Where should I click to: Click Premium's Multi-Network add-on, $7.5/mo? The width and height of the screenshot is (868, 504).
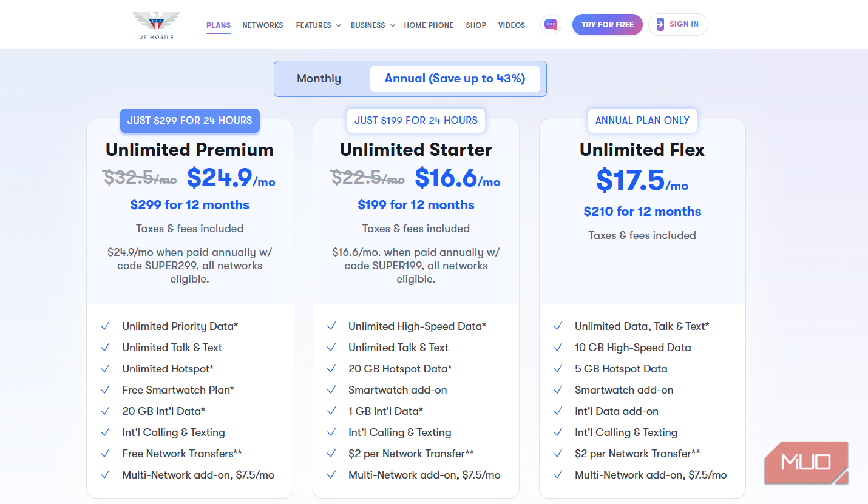click(x=198, y=475)
